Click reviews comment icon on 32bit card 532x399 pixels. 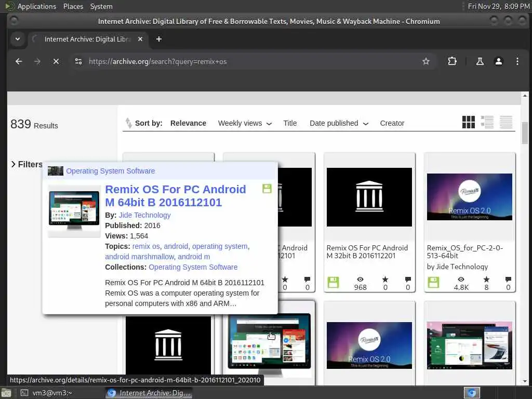pos(408,279)
